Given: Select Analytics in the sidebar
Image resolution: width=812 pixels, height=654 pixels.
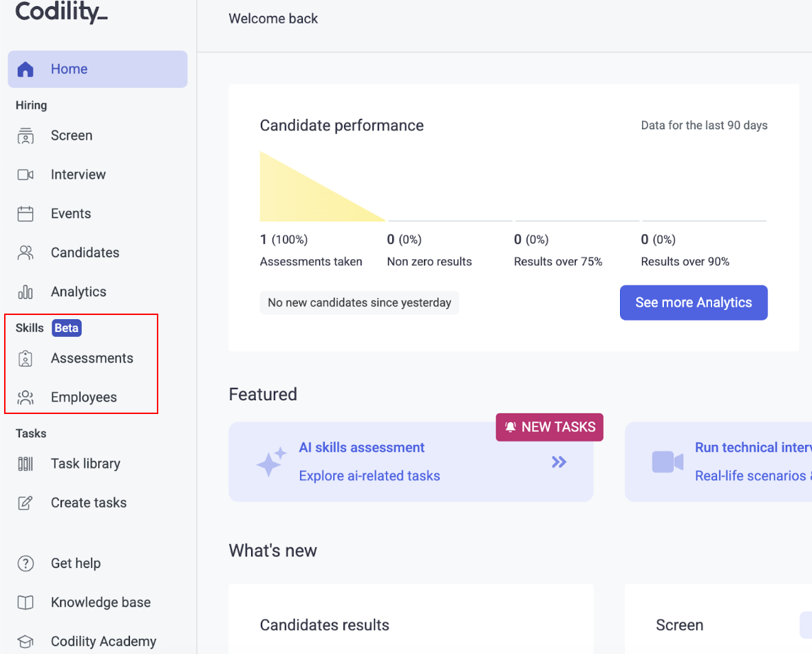Looking at the screenshot, I should (x=78, y=292).
